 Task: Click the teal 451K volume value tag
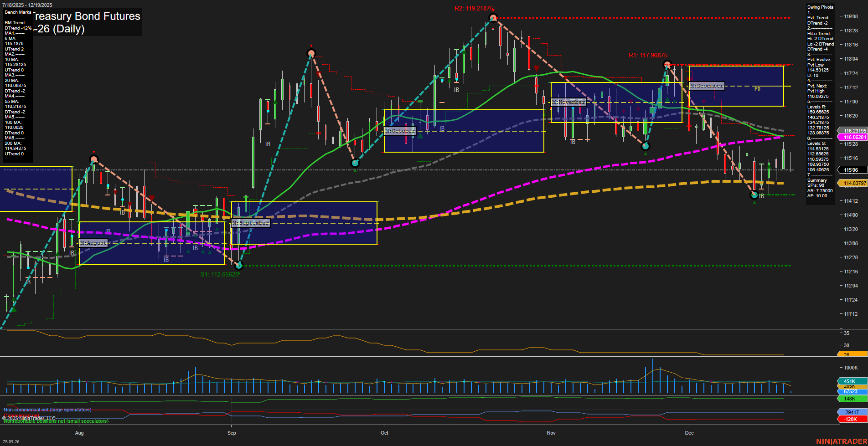[851, 381]
